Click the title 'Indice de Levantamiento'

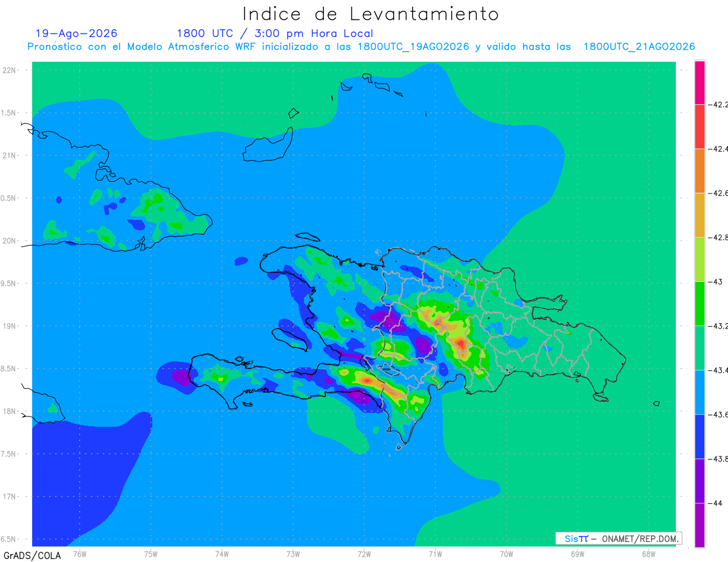pyautogui.click(x=371, y=13)
